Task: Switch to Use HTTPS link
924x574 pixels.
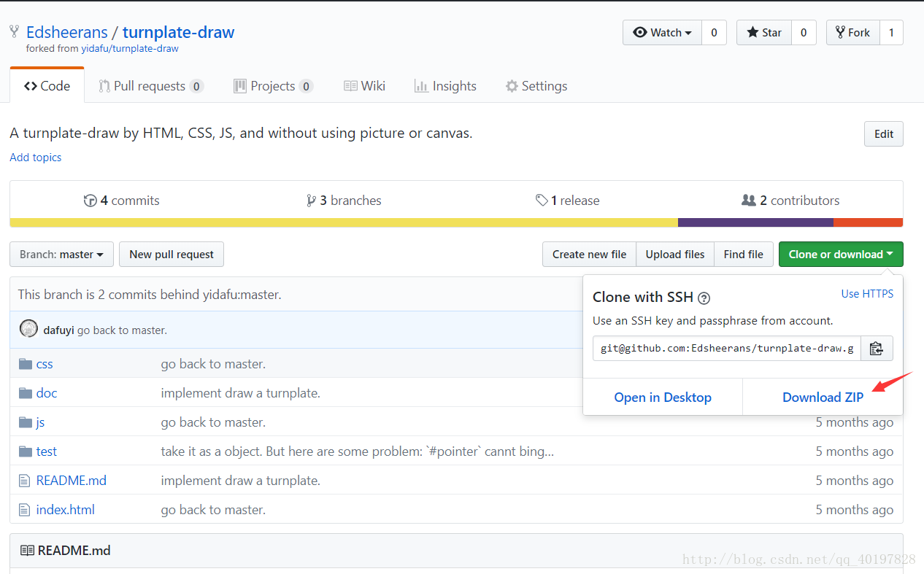Action: point(867,293)
